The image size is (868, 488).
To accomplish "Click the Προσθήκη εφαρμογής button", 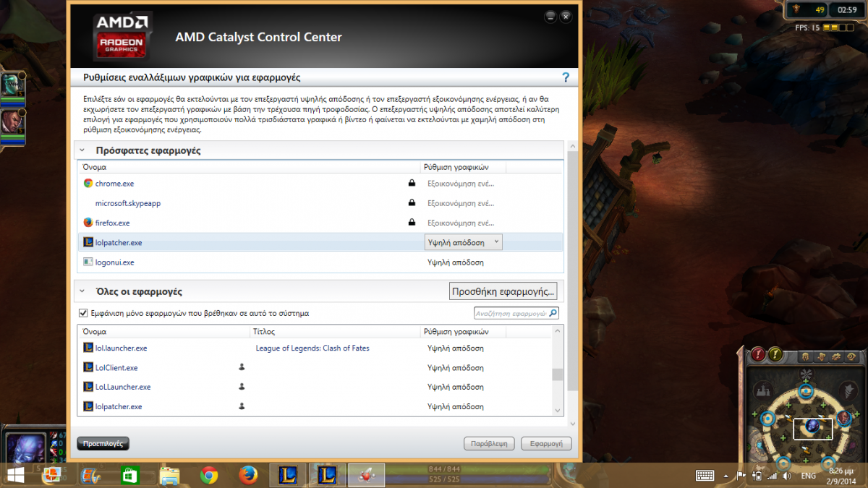I will 503,291.
